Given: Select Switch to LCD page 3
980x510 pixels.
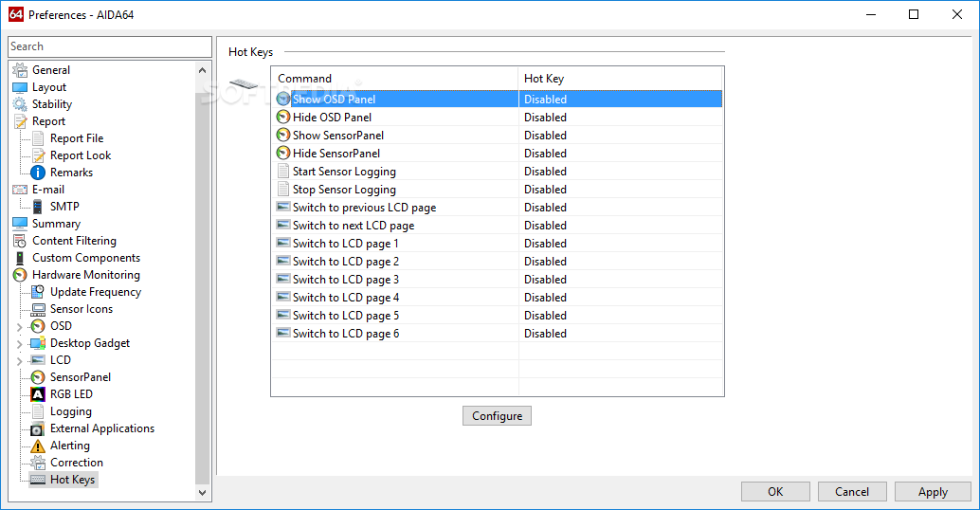Looking at the screenshot, I should tap(346, 280).
